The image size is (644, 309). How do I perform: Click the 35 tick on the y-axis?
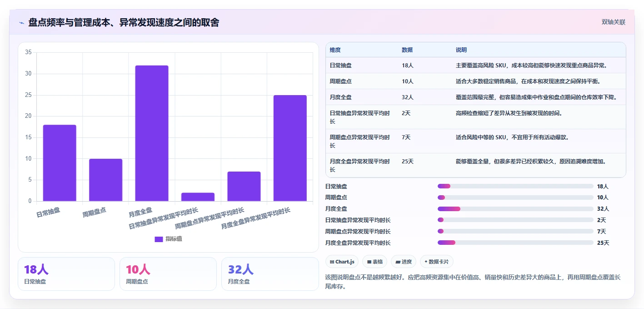click(28, 52)
